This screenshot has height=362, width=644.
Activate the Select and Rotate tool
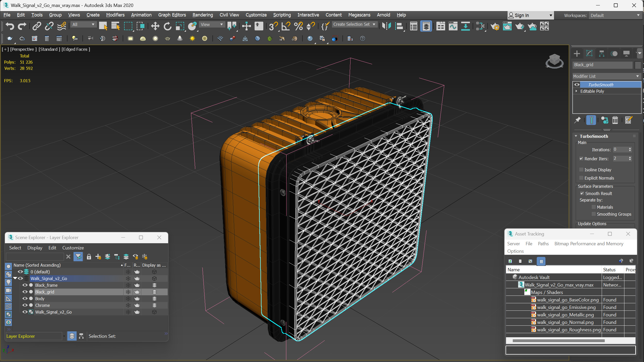167,26
